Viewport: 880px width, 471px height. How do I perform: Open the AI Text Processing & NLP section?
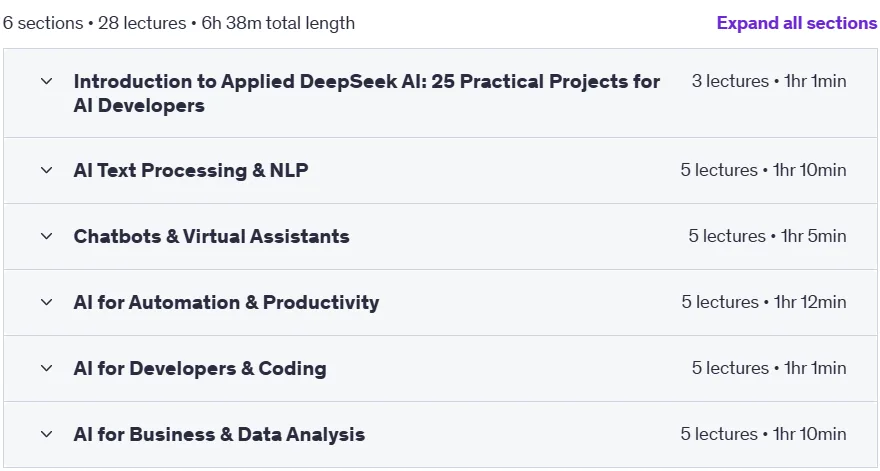pyautogui.click(x=191, y=170)
